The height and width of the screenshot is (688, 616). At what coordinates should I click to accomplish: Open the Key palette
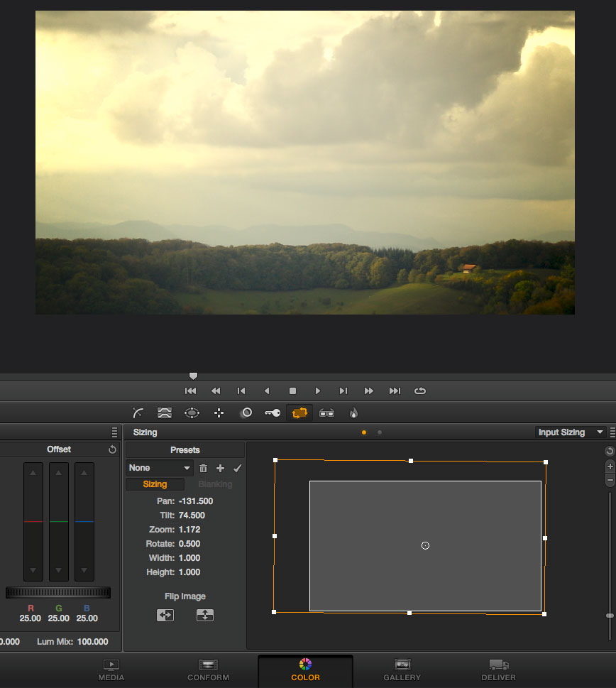click(273, 413)
